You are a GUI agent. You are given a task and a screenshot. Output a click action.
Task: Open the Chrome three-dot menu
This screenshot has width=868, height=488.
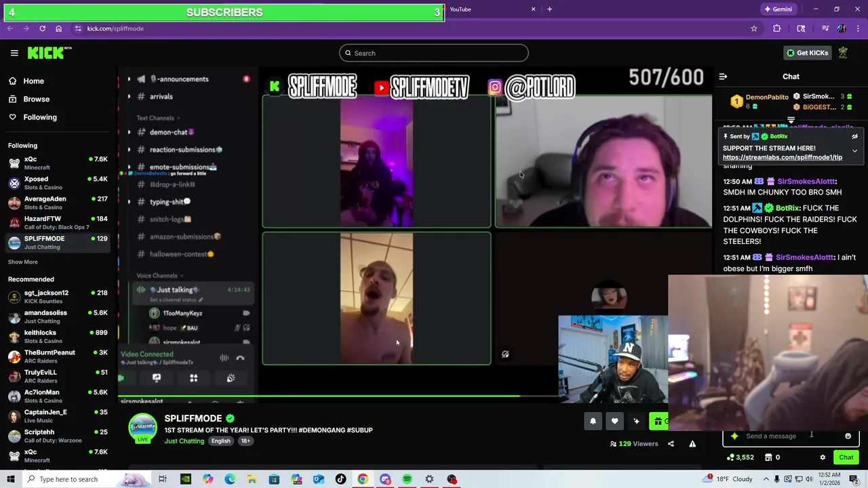(x=859, y=28)
